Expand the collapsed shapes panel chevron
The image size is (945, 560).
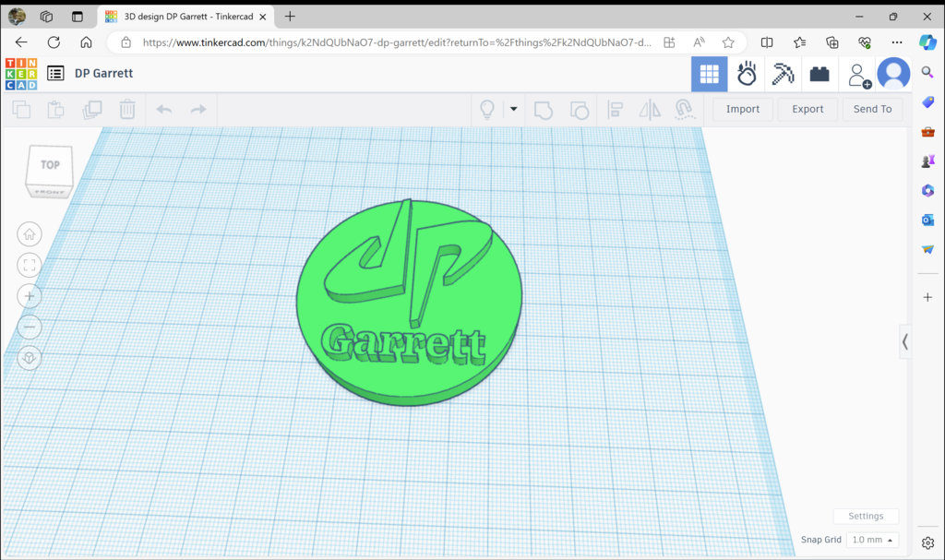(904, 341)
